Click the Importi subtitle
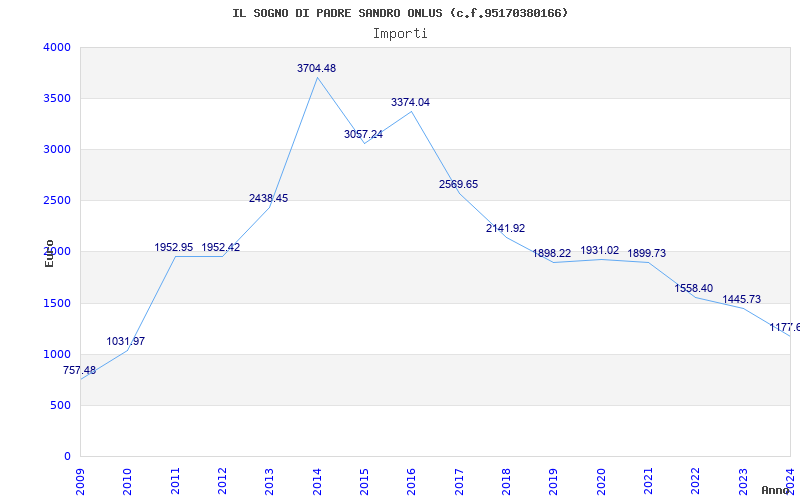Viewport: 800px width, 500px height. tap(400, 33)
